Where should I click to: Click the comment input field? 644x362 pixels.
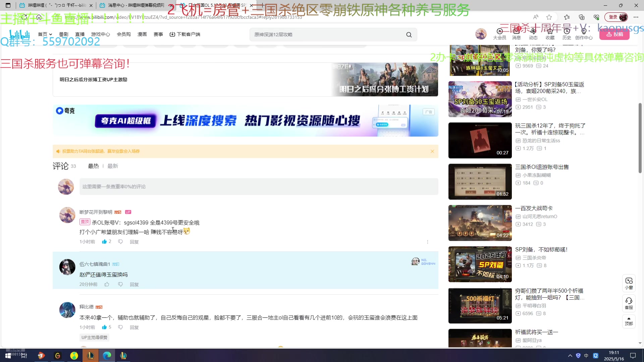click(x=259, y=187)
